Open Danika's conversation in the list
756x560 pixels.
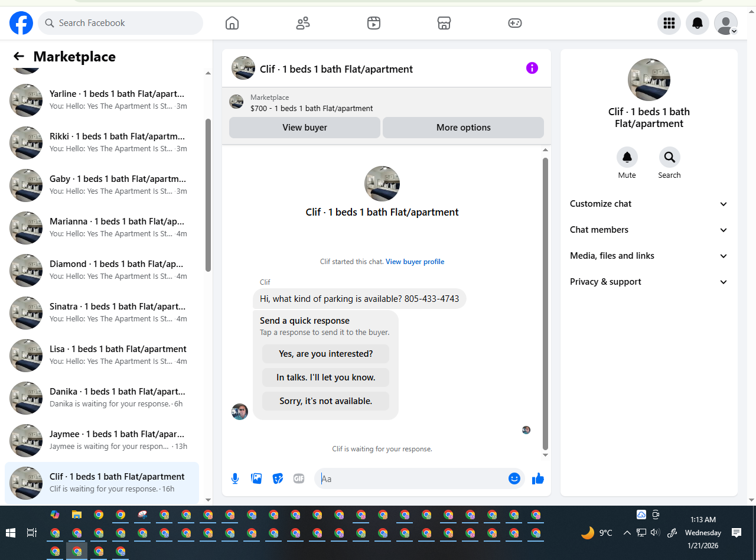click(102, 398)
